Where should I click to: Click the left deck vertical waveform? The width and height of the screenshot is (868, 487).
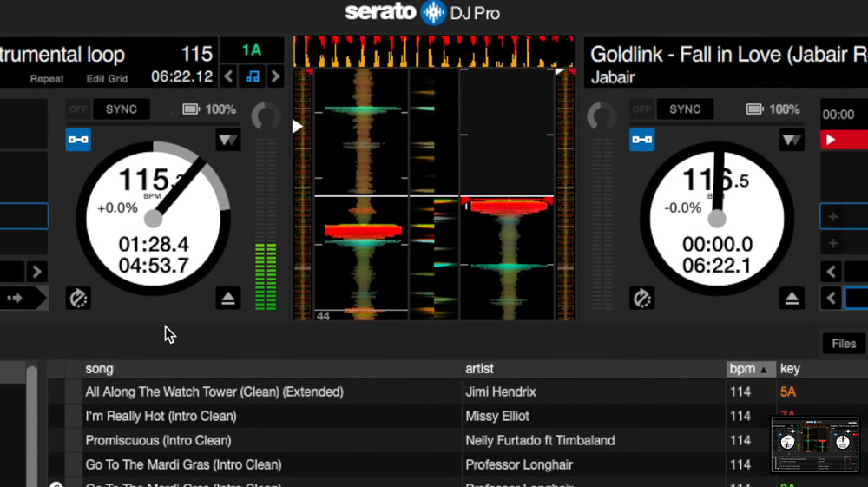pyautogui.click(x=361, y=194)
